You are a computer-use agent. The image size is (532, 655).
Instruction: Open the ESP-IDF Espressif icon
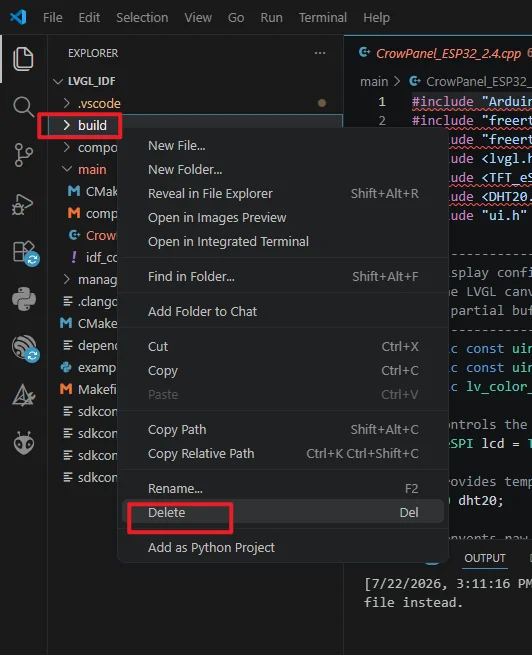(x=25, y=348)
